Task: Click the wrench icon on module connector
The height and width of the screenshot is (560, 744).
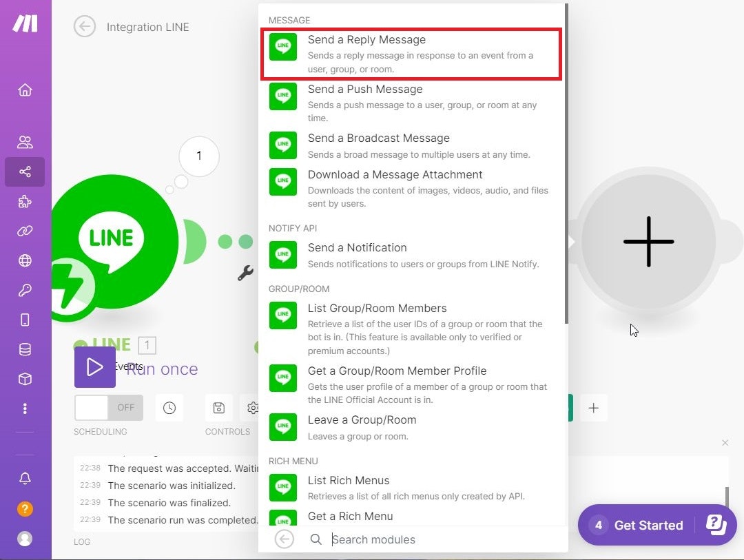Action: pyautogui.click(x=245, y=273)
